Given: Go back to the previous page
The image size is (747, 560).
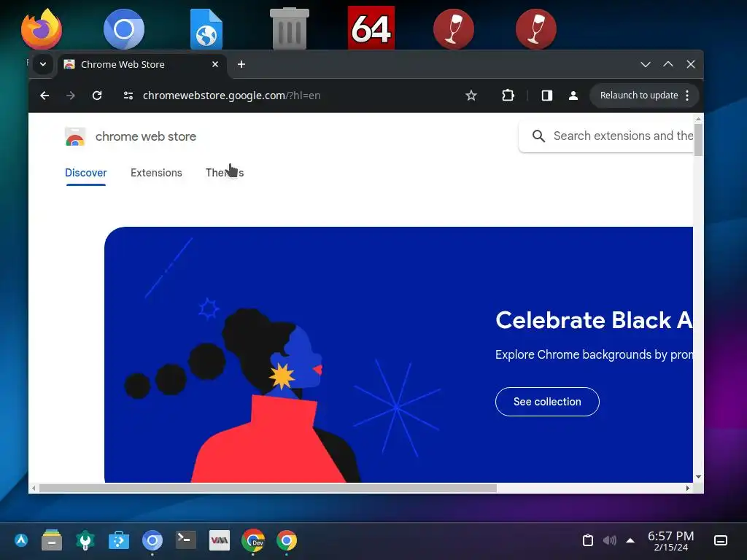Looking at the screenshot, I should 44,96.
